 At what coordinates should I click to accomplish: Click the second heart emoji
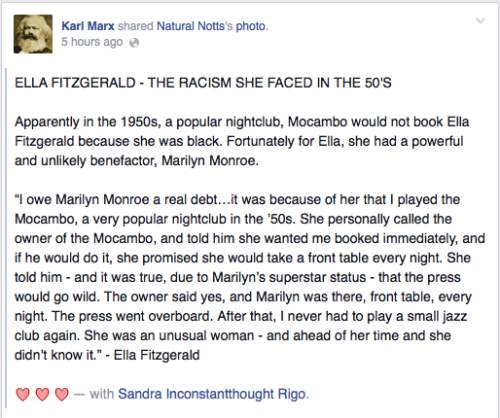coord(42,394)
